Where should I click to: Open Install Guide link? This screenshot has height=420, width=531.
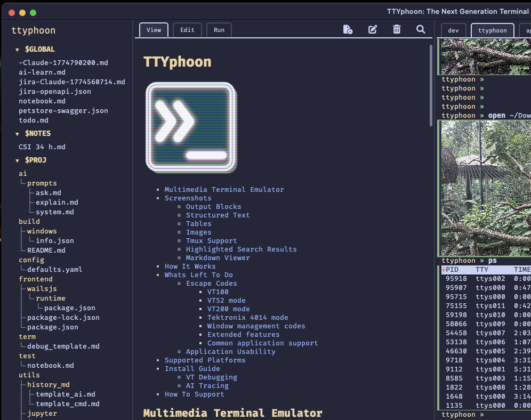coord(192,368)
